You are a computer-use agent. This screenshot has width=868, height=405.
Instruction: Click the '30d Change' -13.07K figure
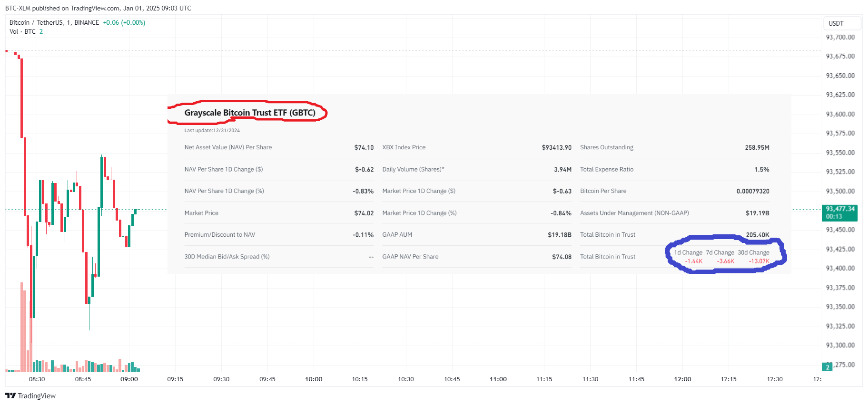[759, 261]
